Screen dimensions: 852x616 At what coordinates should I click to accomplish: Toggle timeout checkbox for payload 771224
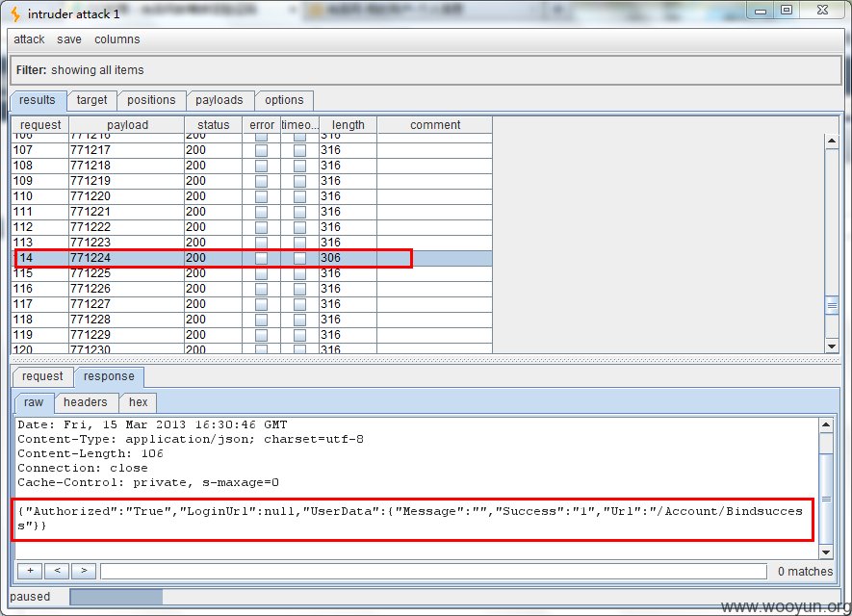tap(300, 258)
